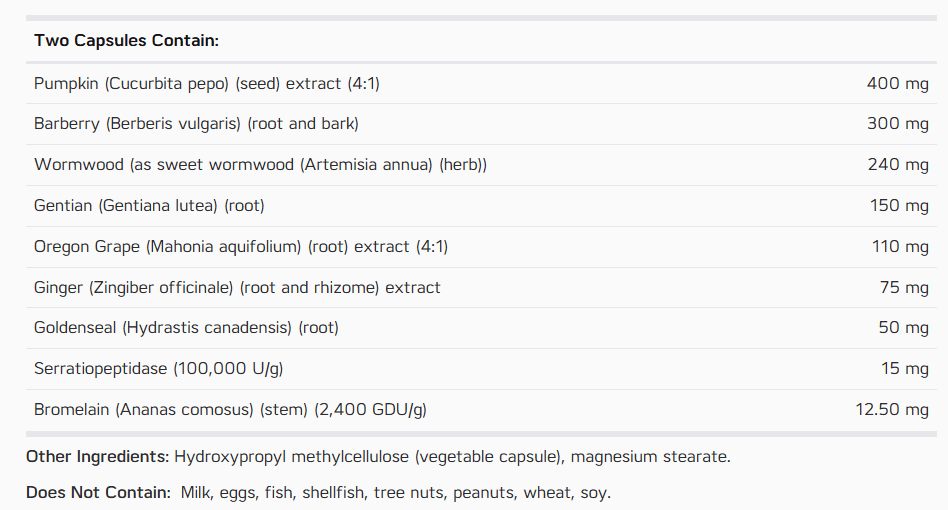Screen dimensions: 948x510
Task: Click the 'Two Capsules Contain:' header
Action: tap(126, 40)
